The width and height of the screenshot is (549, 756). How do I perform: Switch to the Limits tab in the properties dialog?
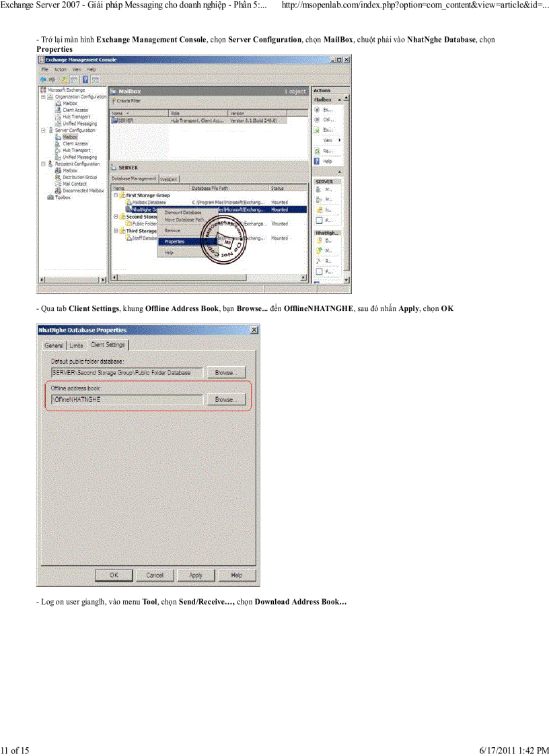click(76, 345)
